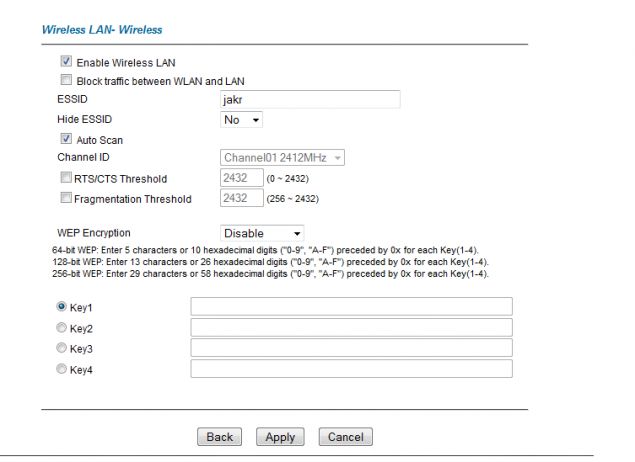Image resolution: width=635 pixels, height=462 pixels.
Task: Click the (256 ~ 2432) range text
Action: tap(293, 199)
